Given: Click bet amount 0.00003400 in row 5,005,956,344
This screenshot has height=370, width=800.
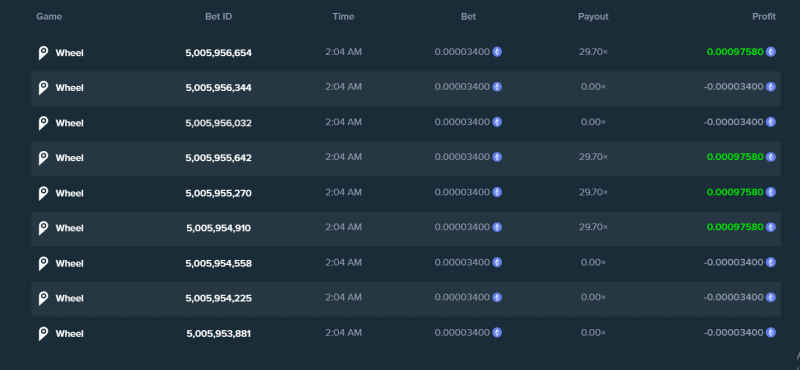Looking at the screenshot, I should [x=462, y=87].
